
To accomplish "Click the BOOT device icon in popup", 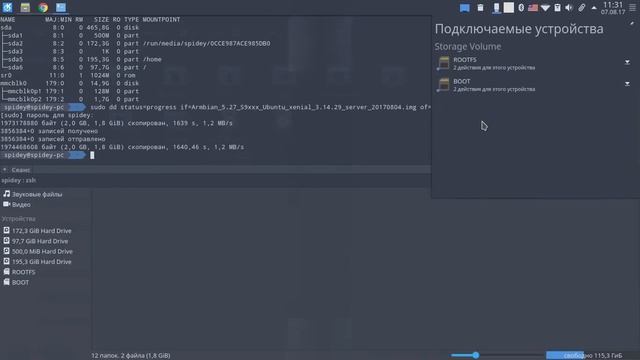I will pos(443,85).
